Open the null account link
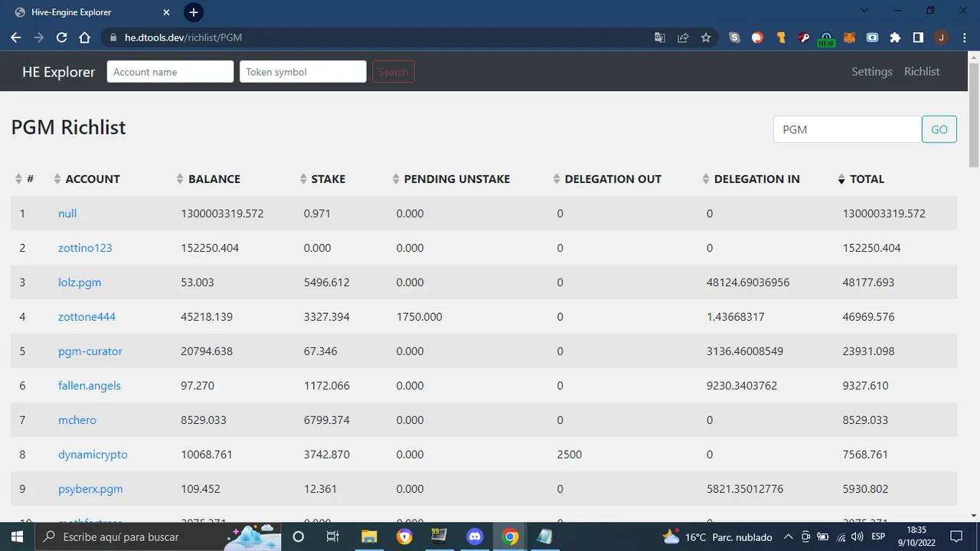This screenshot has height=551, width=980. point(67,214)
